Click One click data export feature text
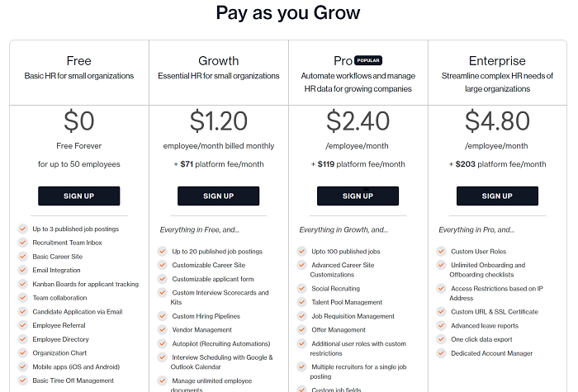 click(481, 339)
